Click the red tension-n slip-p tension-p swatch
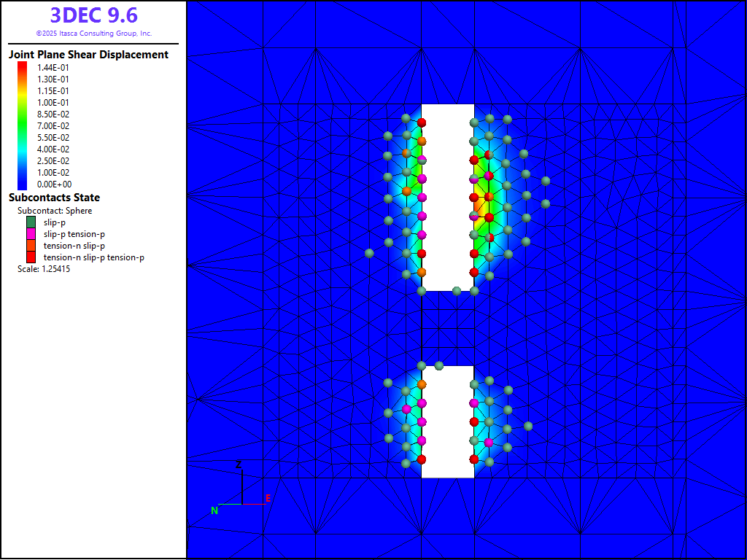 click(31, 257)
